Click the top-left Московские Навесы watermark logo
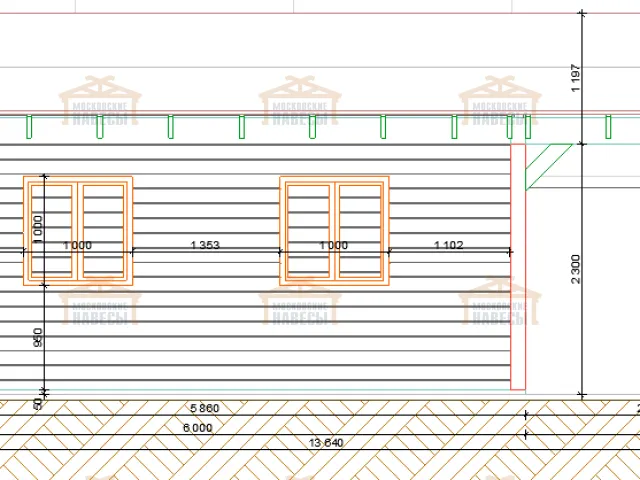640x480 pixels. click(x=100, y=102)
